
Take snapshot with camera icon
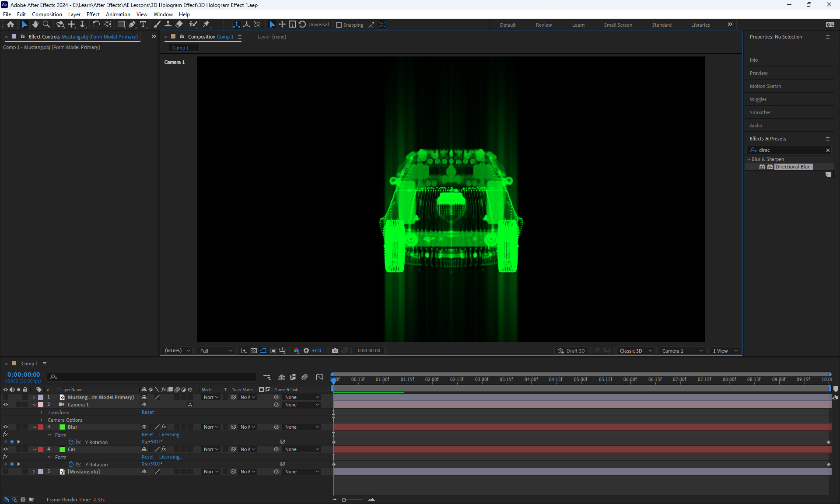point(335,350)
